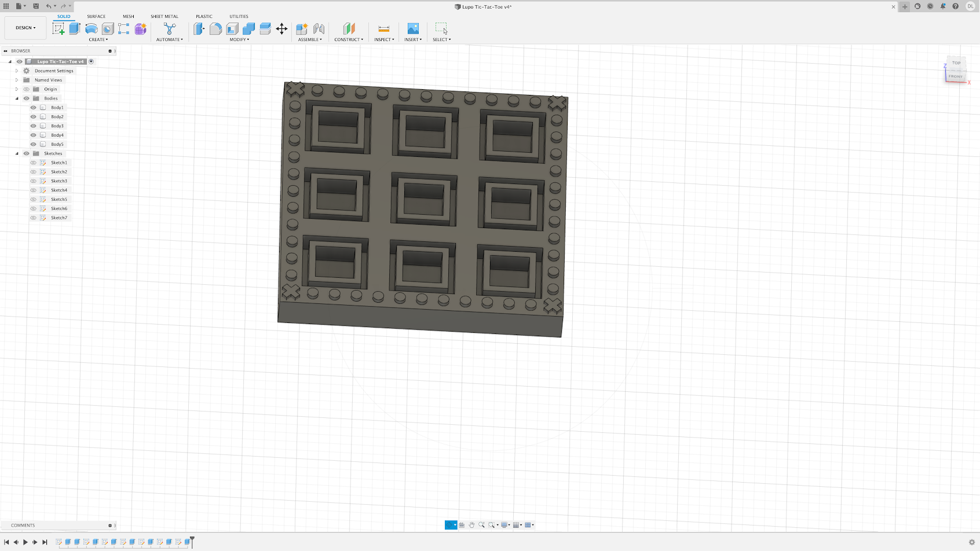The height and width of the screenshot is (551, 980).
Task: Open the DL user profile menu
Action: tap(970, 6)
